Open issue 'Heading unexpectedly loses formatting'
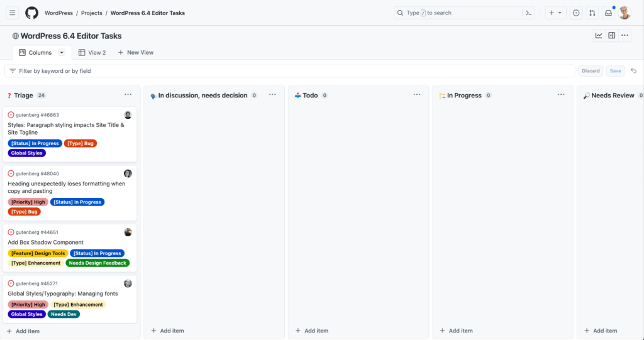The image size is (644, 340). point(67,187)
